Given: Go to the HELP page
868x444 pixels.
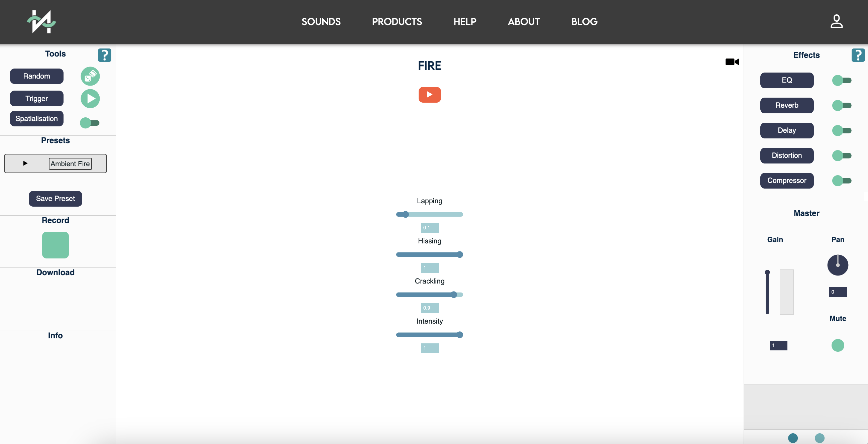Looking at the screenshot, I should pos(465,21).
